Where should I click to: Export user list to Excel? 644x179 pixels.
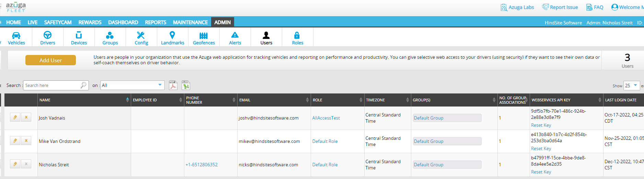pos(186,85)
